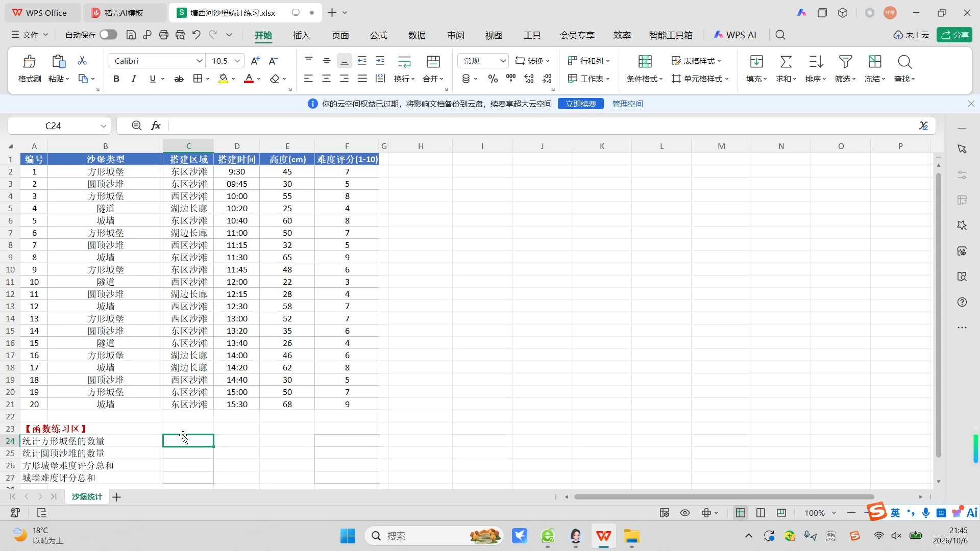Click the 筛选 filter funnel icon
The height and width of the screenshot is (551, 980).
pyautogui.click(x=845, y=62)
